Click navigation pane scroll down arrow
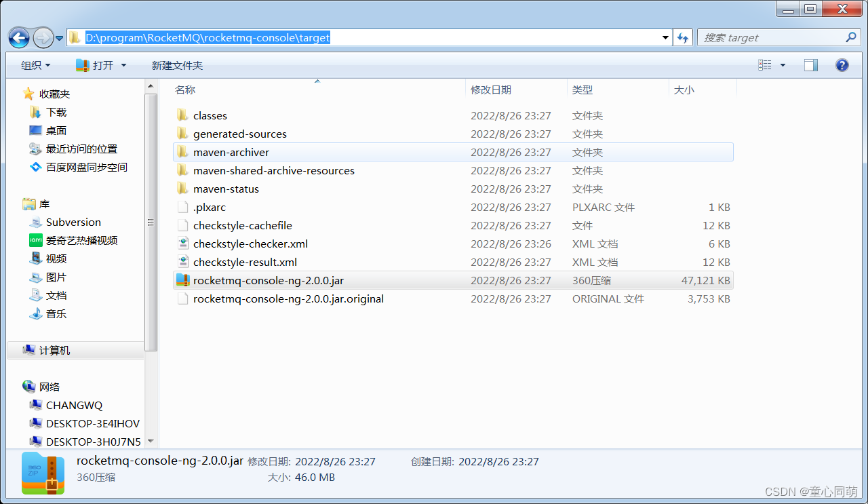The image size is (868, 504). pos(151,442)
